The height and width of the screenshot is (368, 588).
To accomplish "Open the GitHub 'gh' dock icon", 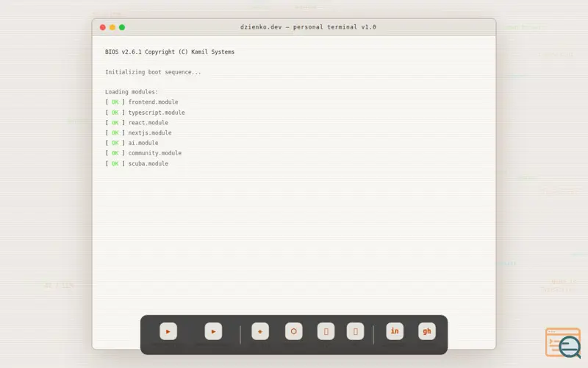I will point(427,331).
